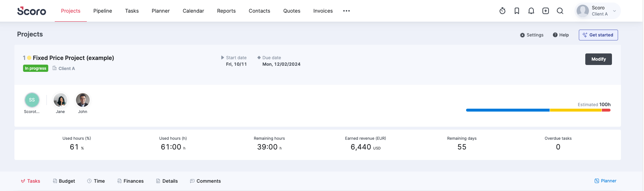Switch to the Time tab
The width and height of the screenshot is (644, 191).
96,181
